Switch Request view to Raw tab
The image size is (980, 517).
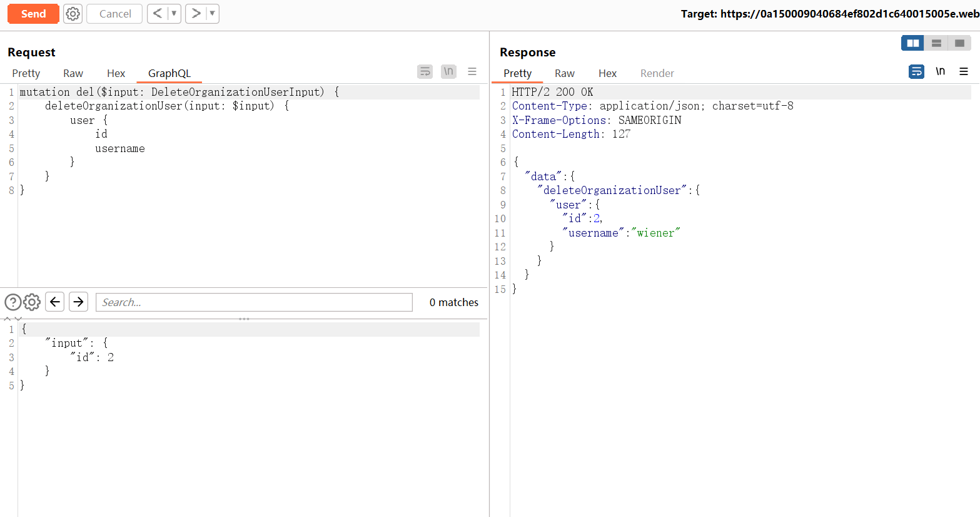pyautogui.click(x=73, y=73)
